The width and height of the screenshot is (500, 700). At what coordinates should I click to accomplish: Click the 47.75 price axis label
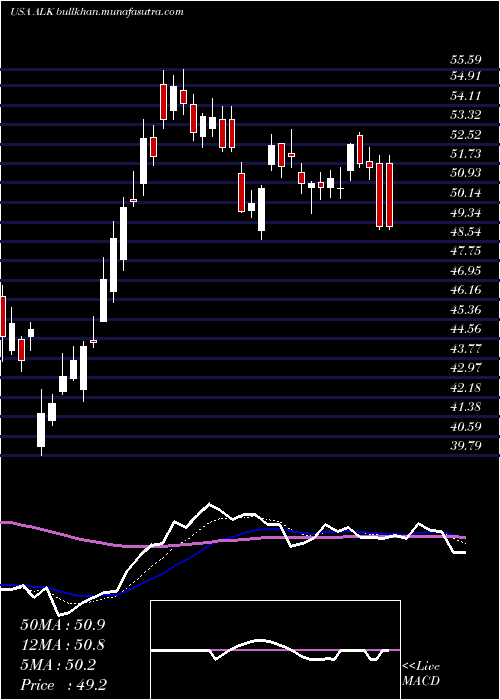[x=464, y=251]
